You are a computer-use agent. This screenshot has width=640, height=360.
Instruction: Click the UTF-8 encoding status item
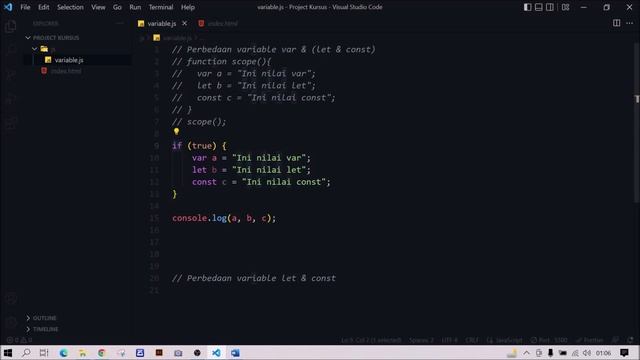click(449, 340)
